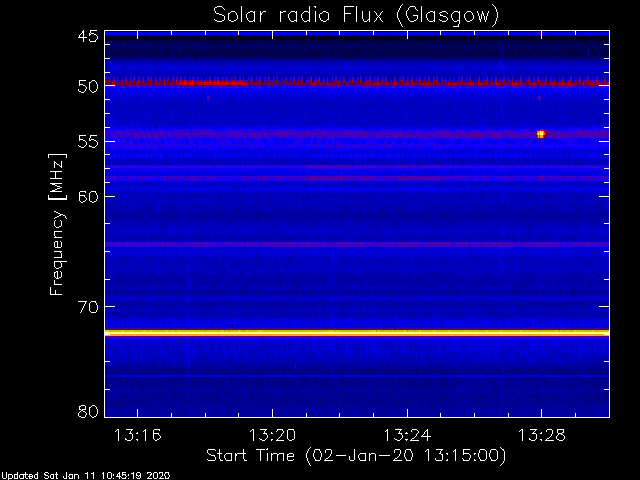Viewport: 640px width, 480px height.
Task: Click the 13:24 time axis label
Action: coord(407,435)
